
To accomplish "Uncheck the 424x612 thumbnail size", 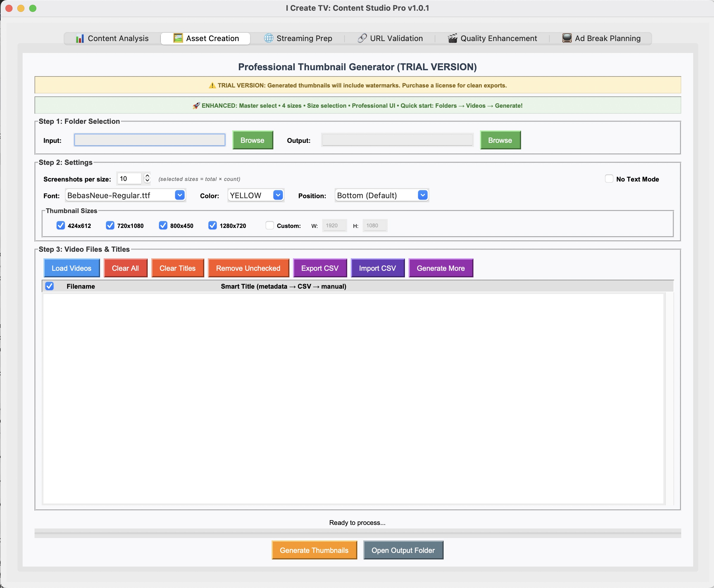I will pyautogui.click(x=61, y=226).
